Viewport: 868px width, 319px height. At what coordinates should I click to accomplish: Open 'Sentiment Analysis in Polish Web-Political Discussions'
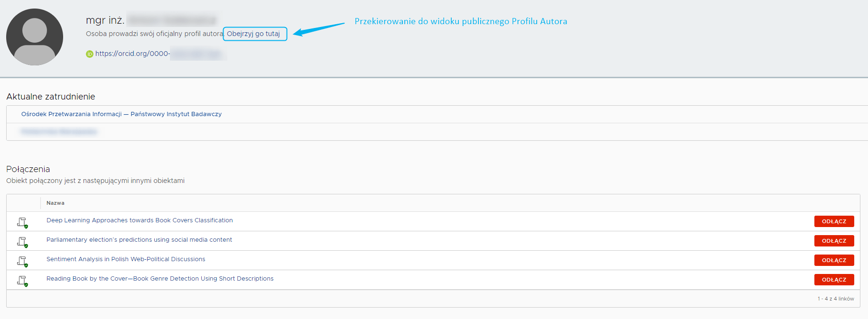point(126,259)
